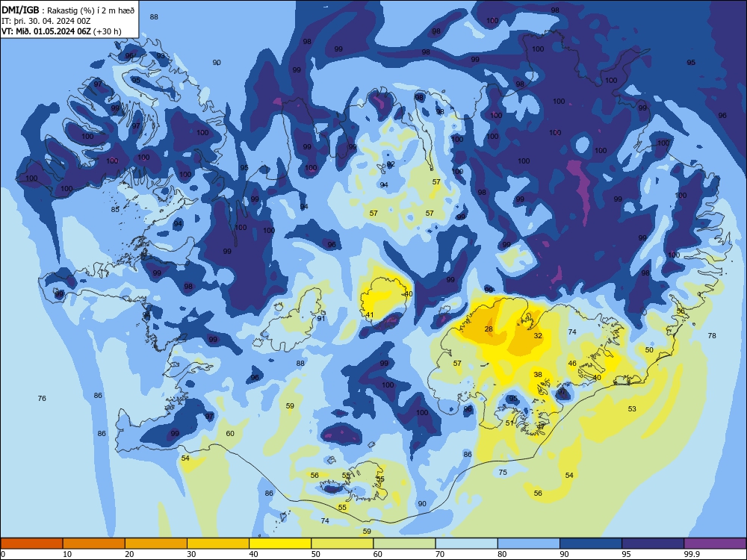747x560 pixels.
Task: Click the 70–80 pale blue legend swatch
Action: [x=466, y=544]
